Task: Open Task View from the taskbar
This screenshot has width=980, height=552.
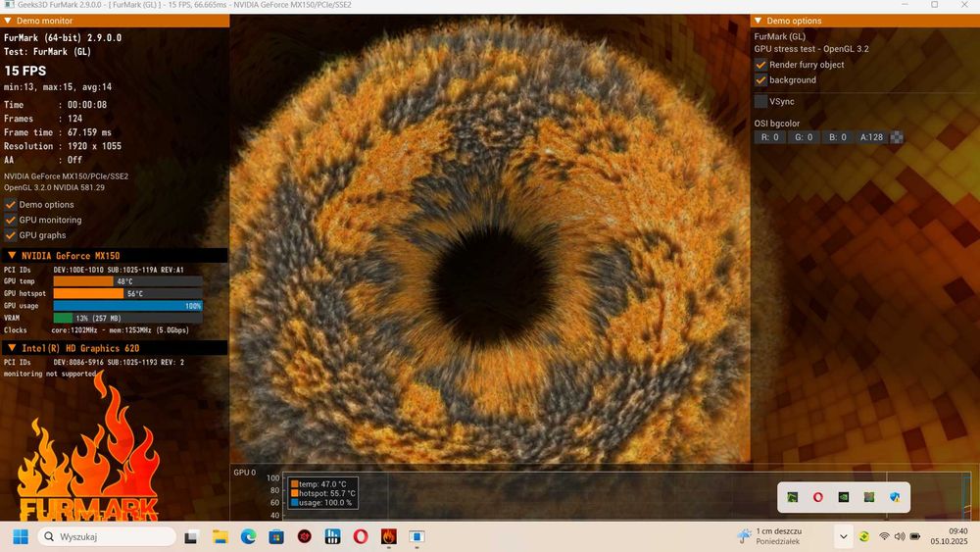Action: (x=191, y=536)
